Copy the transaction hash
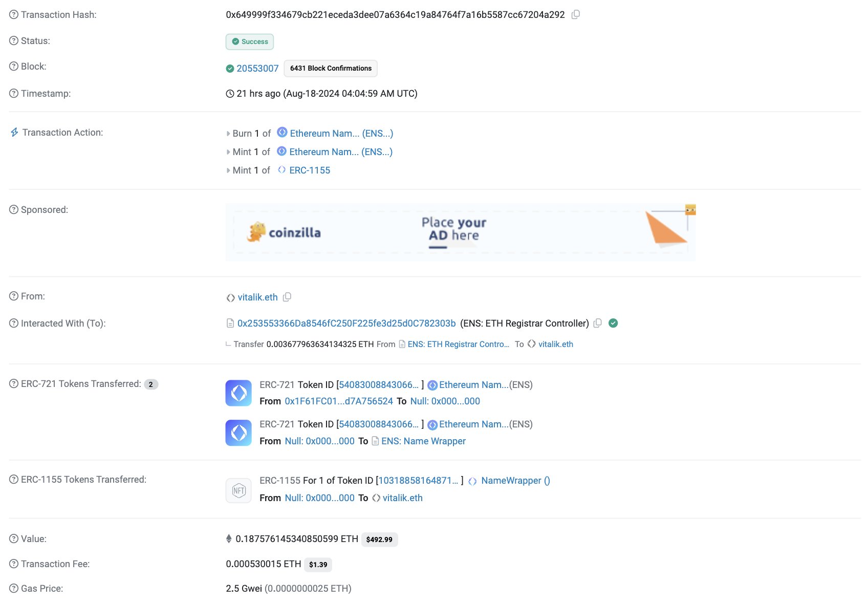 (576, 14)
